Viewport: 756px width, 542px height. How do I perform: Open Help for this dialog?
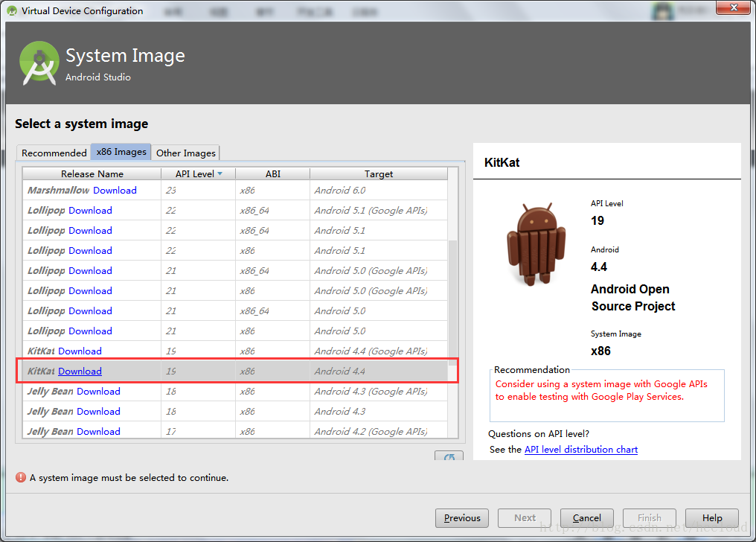point(712,518)
